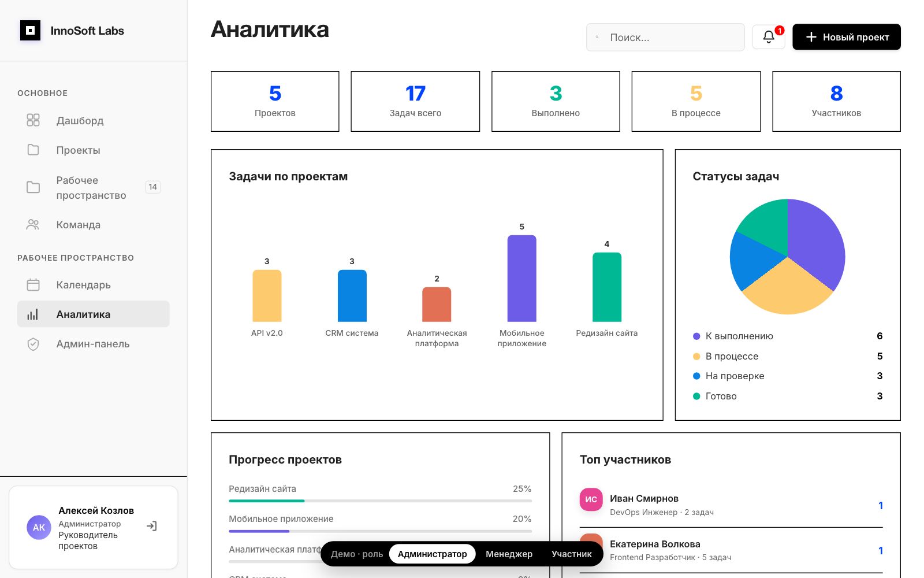Click the 14 badge on Рабочее пространство

tap(152, 187)
